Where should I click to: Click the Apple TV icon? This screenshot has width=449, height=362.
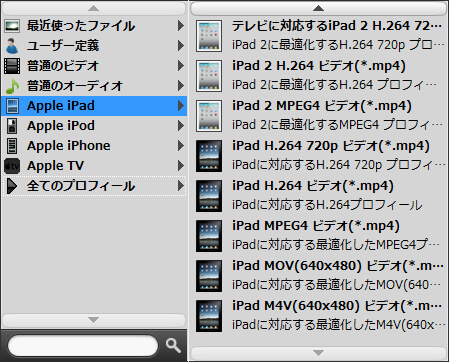tap(12, 166)
